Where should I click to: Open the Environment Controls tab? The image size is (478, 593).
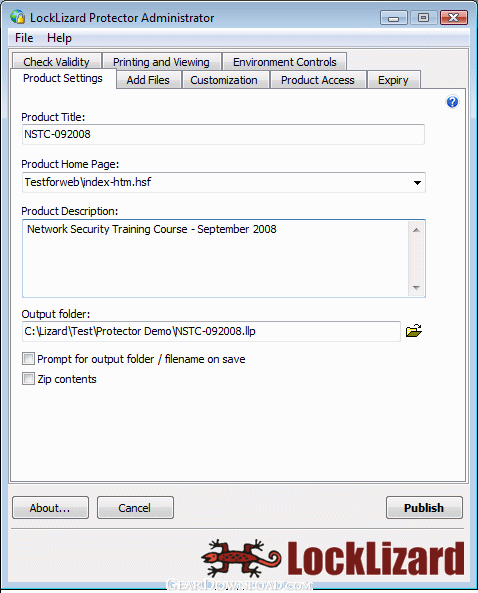pyautogui.click(x=284, y=62)
